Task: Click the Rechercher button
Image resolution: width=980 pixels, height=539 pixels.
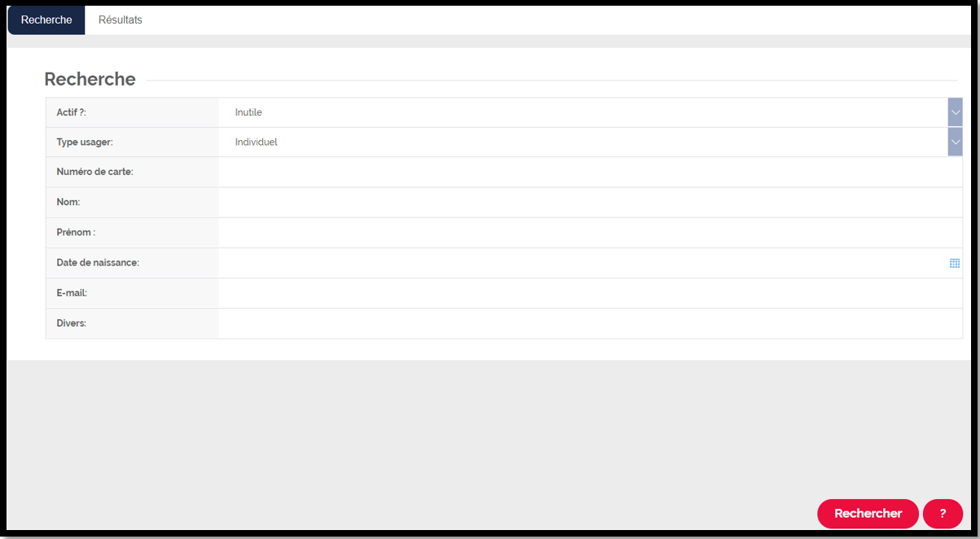Action: pyautogui.click(x=868, y=514)
